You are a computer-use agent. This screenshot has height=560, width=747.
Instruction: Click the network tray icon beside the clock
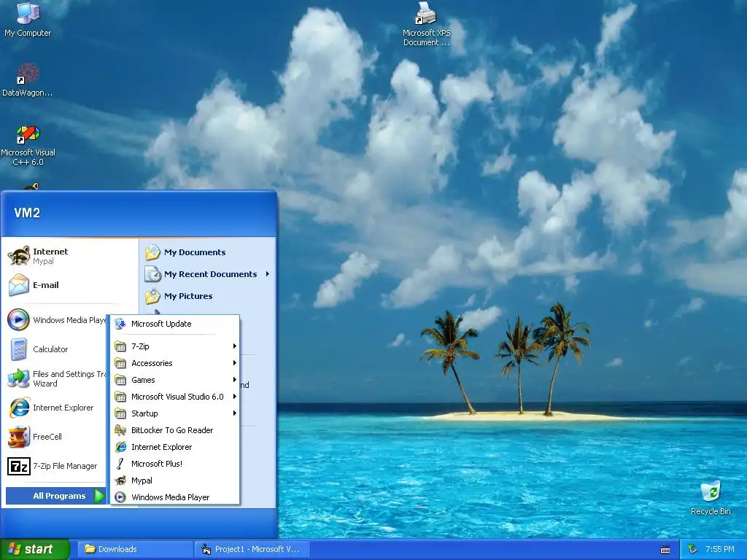coord(693,550)
